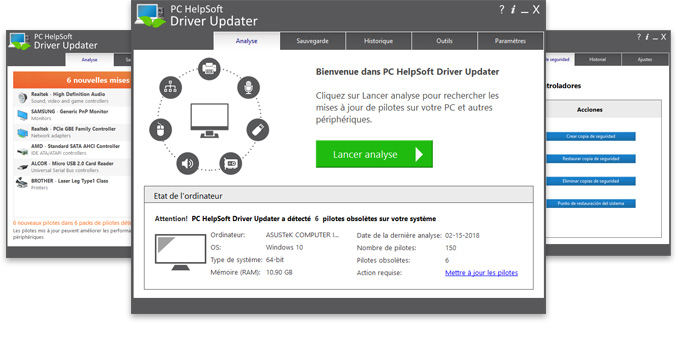The image size is (677, 362).
Task: Click Eliminar copias de seguridad button
Action: (x=591, y=181)
